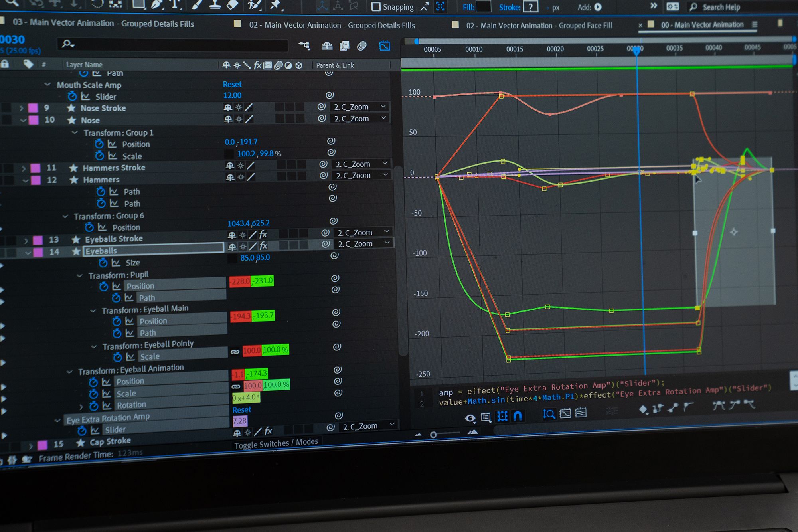Click Reset for Mouth Scale Amp
Viewport: 798px width, 532px height.
[232, 84]
